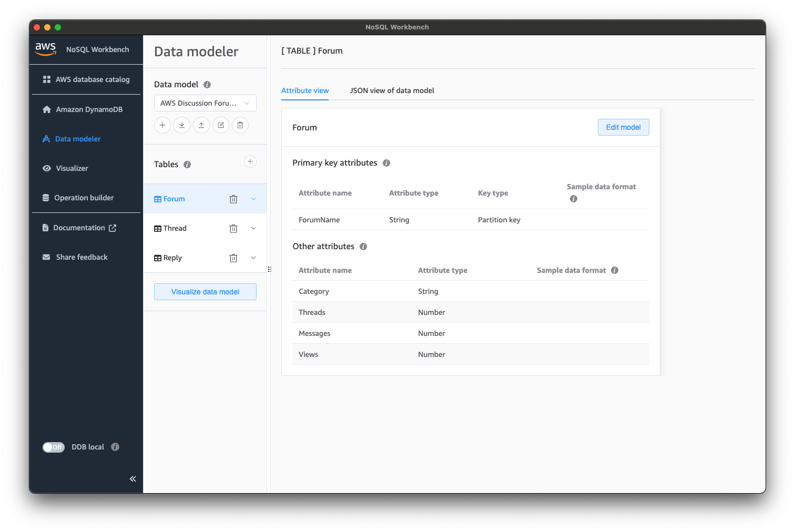Click DynamoDB home icon
795x532 pixels.
point(47,109)
